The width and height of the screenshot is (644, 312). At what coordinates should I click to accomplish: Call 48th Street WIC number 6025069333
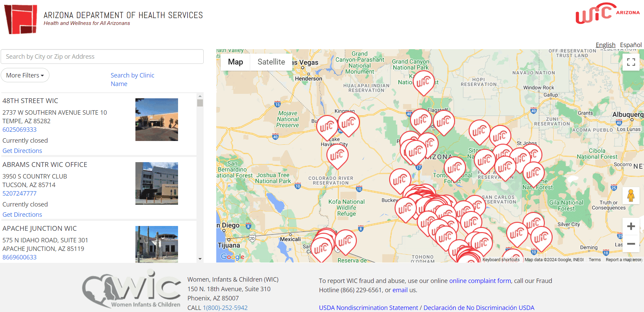point(19,130)
